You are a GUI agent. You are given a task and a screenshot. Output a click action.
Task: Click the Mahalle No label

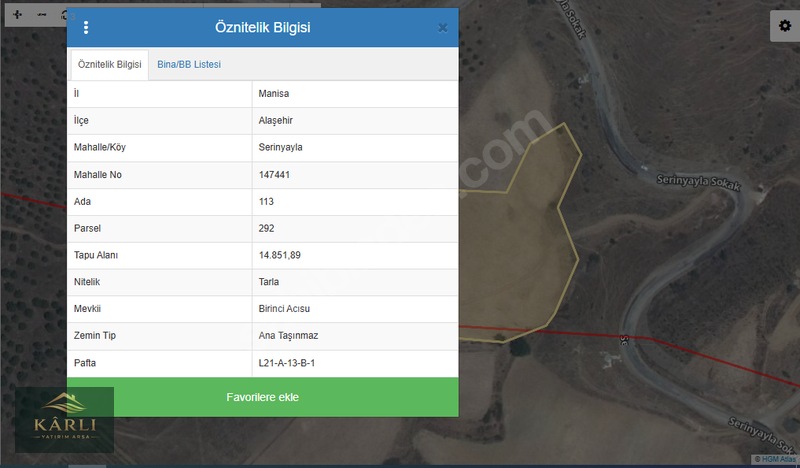coord(97,175)
